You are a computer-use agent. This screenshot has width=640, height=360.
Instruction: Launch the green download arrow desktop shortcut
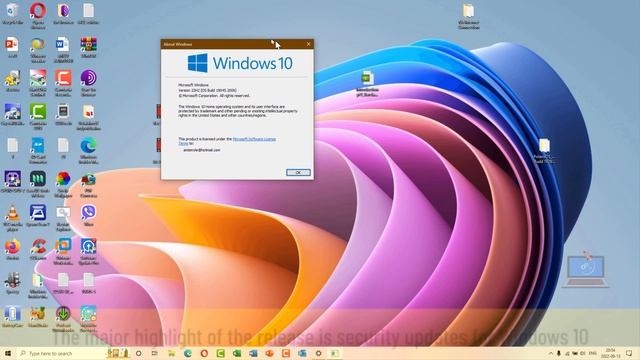click(63, 319)
